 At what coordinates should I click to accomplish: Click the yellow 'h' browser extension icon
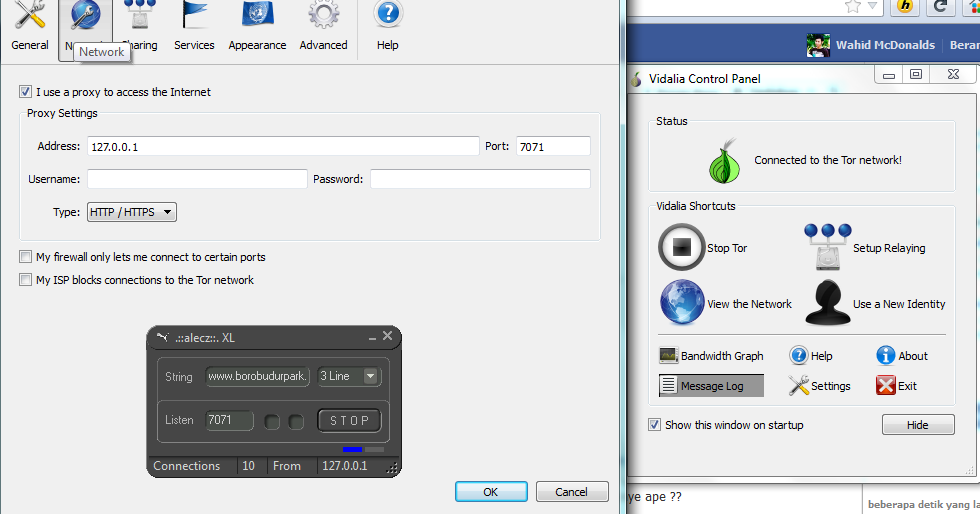[x=904, y=6]
